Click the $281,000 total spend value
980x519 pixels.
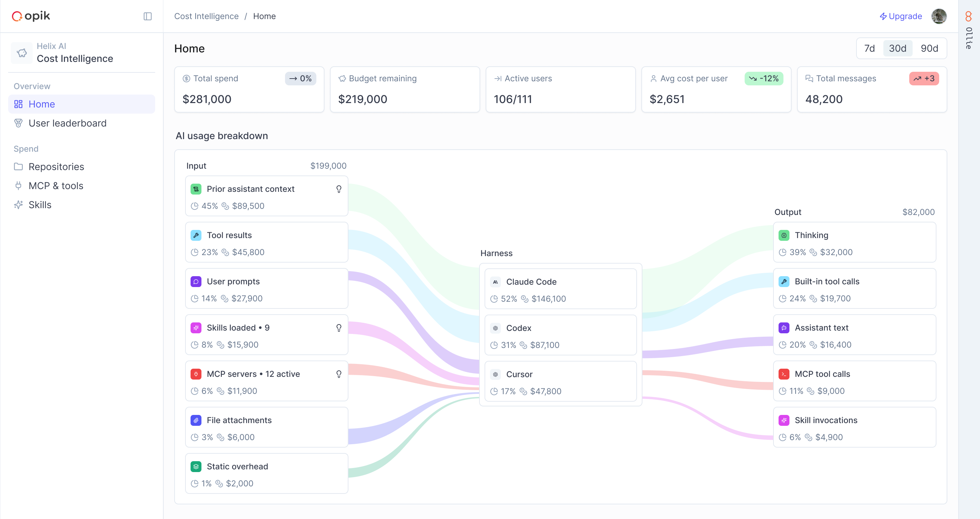click(x=207, y=99)
